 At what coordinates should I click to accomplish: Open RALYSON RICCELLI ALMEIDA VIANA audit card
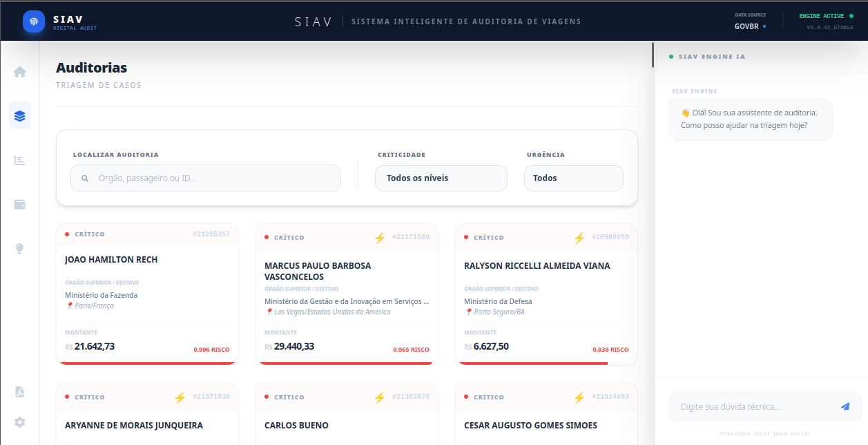click(x=546, y=294)
